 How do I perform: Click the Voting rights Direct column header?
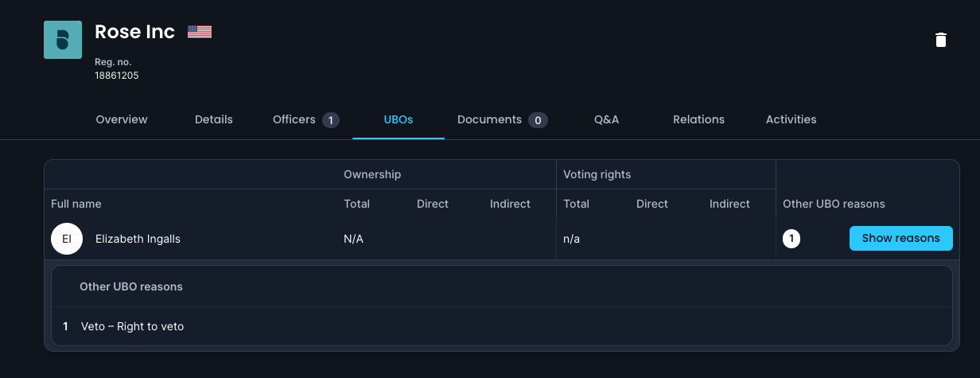(x=652, y=204)
